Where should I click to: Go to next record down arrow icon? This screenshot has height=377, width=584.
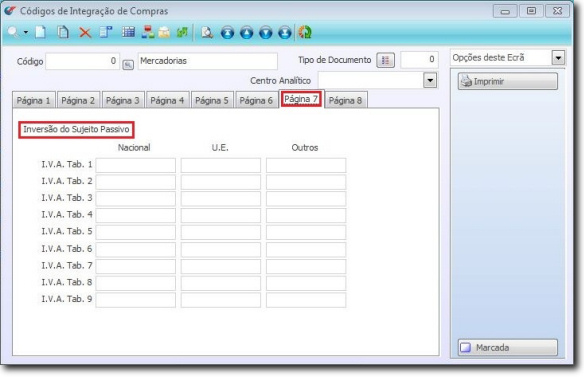click(266, 33)
